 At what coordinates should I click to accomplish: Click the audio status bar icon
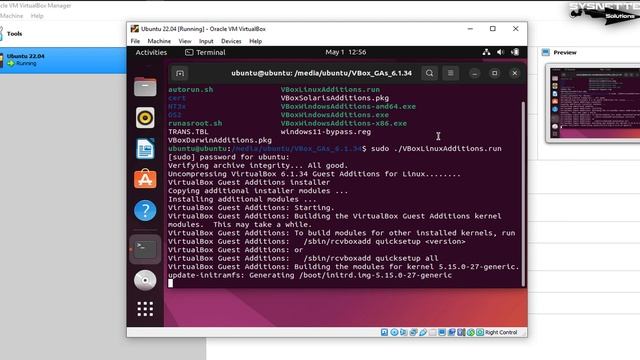coord(404,332)
